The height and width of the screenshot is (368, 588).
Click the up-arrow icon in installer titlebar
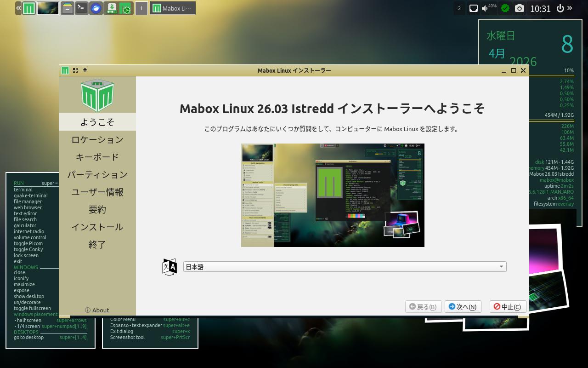[85, 70]
